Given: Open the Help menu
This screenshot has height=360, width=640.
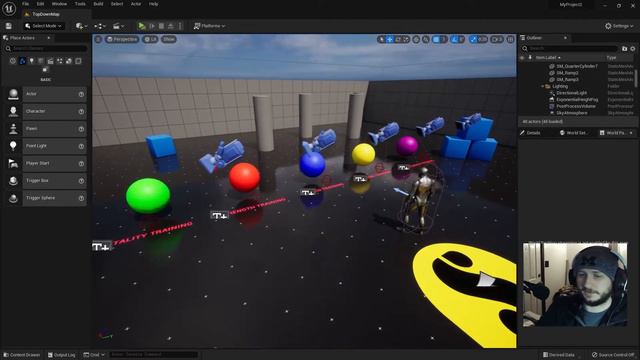Looking at the screenshot, I should pos(153,4).
